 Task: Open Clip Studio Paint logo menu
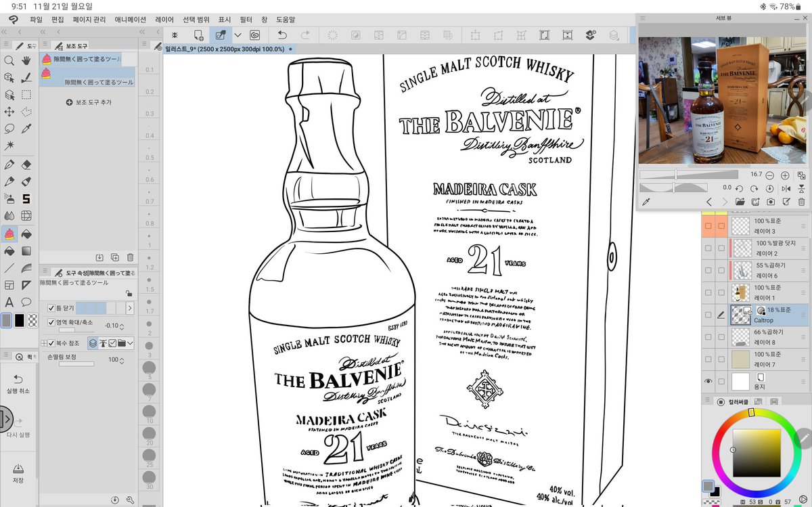(13, 20)
